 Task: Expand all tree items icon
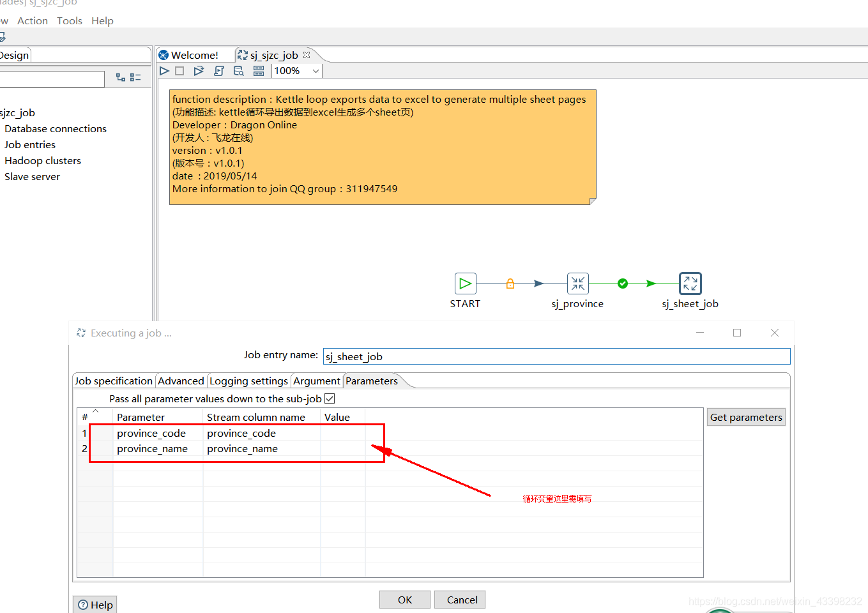tap(120, 77)
